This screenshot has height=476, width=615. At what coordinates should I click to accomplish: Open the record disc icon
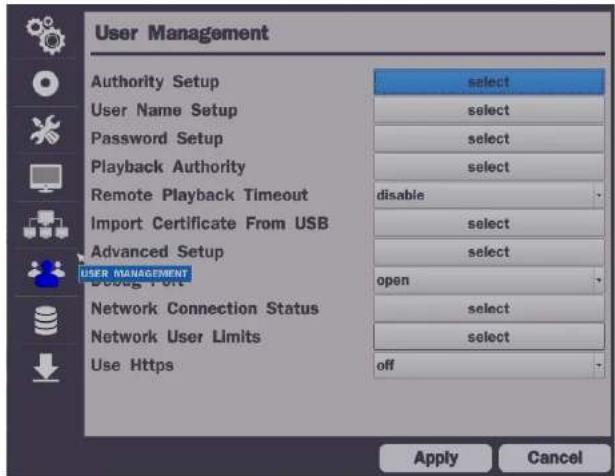coord(46,83)
